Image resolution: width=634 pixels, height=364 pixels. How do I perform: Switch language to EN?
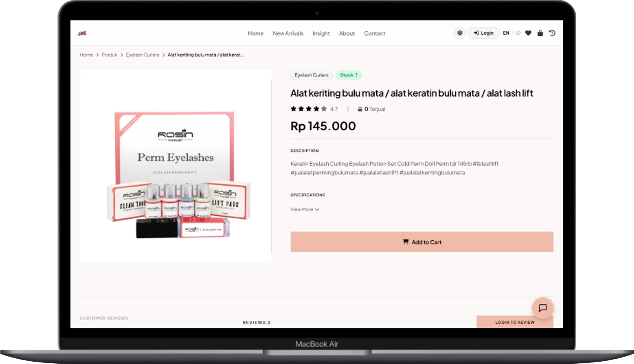click(506, 33)
